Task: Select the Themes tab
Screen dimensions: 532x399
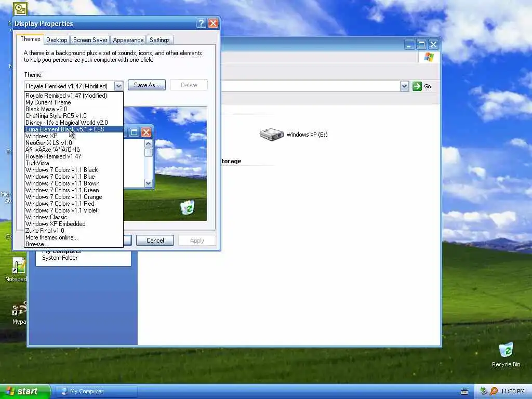Action: pyautogui.click(x=30, y=39)
